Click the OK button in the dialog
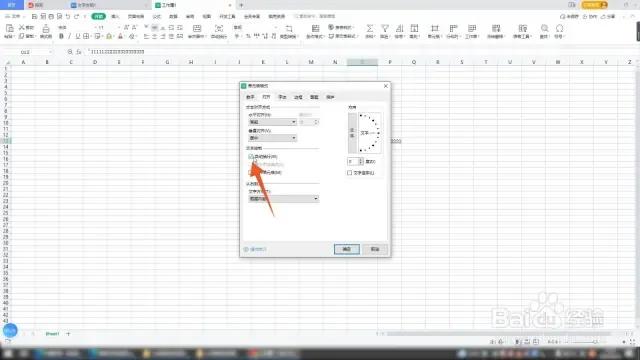The height and width of the screenshot is (360, 640). [347, 249]
